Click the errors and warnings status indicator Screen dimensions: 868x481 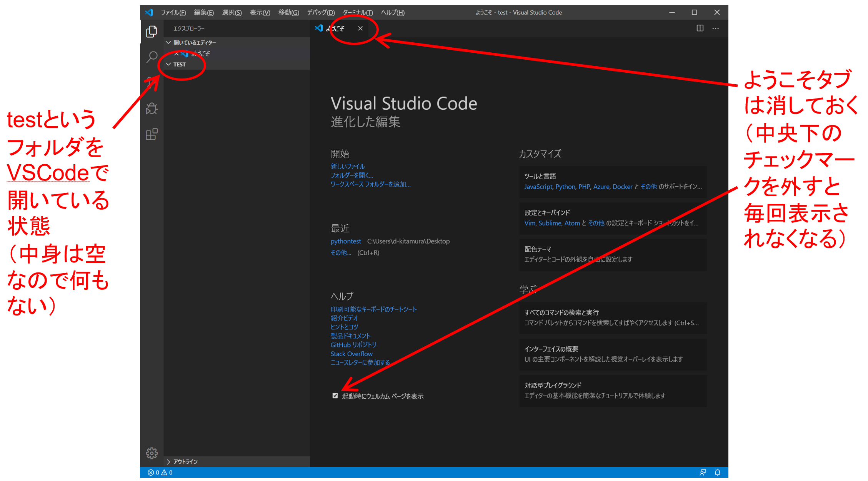click(x=160, y=473)
